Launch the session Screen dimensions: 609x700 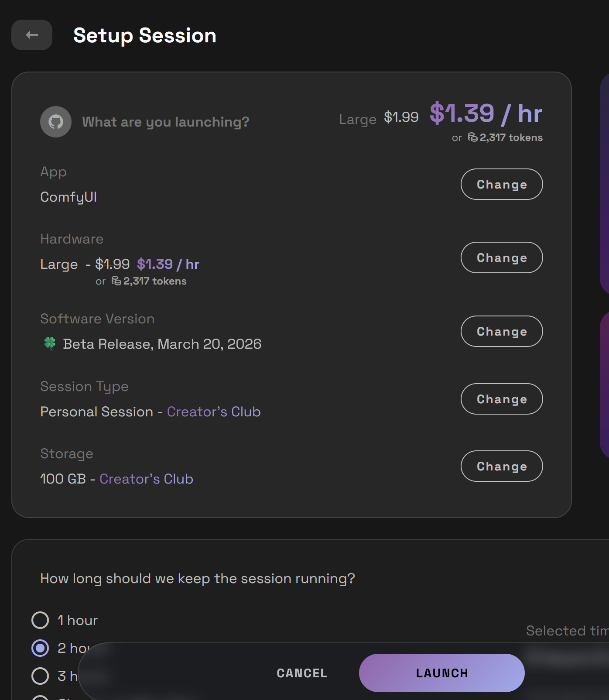[x=441, y=673]
